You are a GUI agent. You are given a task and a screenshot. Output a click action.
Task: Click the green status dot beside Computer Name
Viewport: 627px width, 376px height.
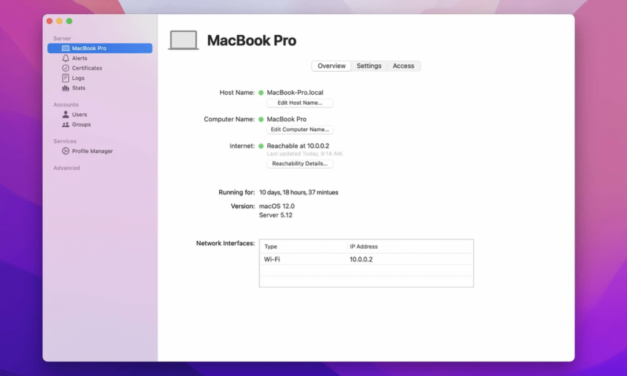261,119
